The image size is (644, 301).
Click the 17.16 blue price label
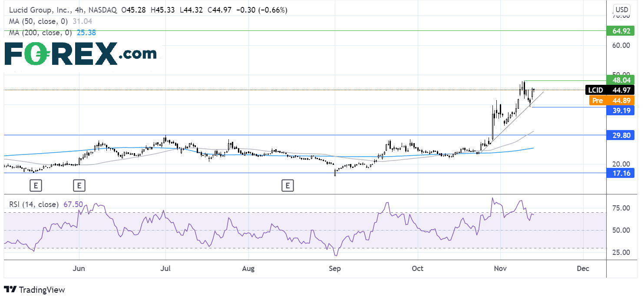pos(620,173)
